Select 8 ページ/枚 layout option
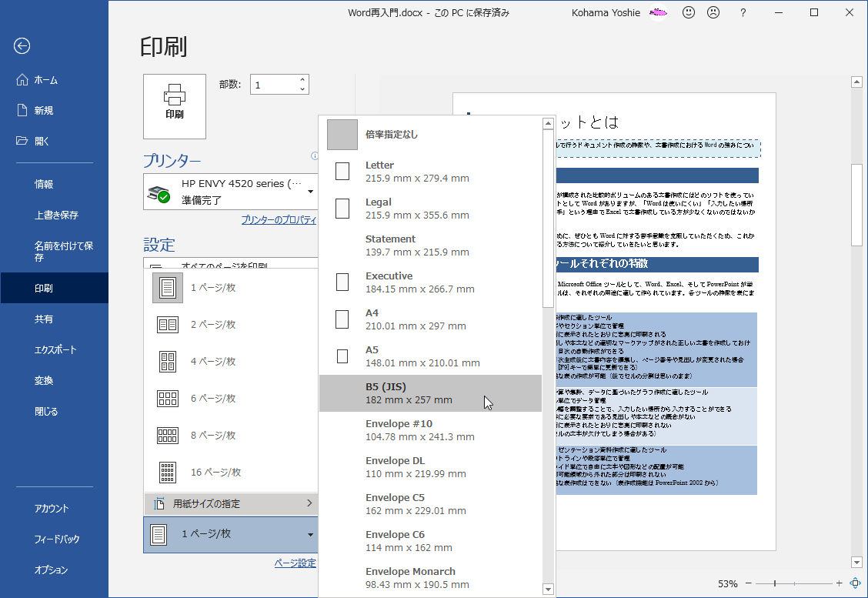This screenshot has width=868, height=598. (232, 436)
